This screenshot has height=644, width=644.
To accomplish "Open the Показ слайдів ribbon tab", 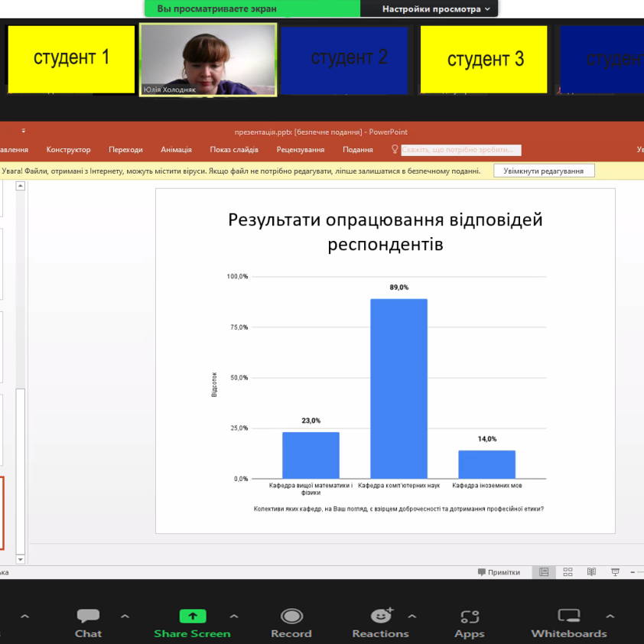I will point(234,149).
